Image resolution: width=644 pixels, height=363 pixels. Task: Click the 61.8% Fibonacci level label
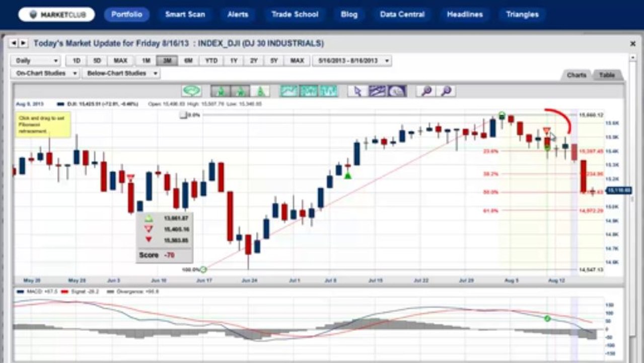tap(491, 211)
